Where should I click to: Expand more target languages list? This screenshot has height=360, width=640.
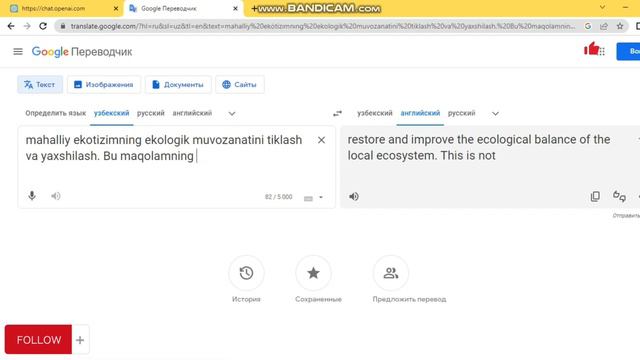pos(495,113)
